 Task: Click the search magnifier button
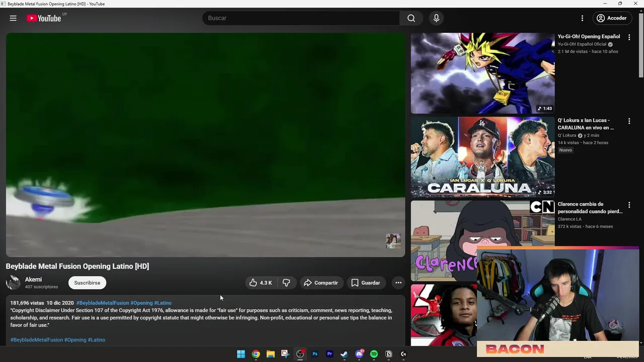[x=411, y=18]
